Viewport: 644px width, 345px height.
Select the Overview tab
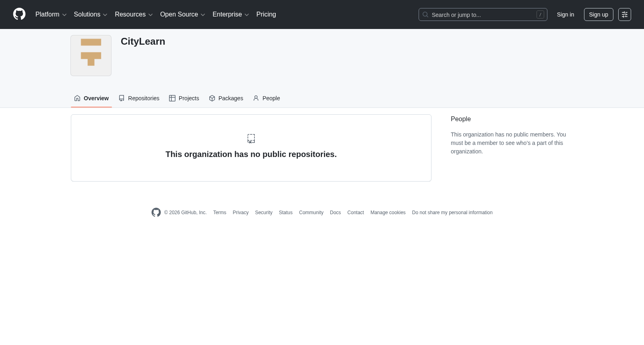click(91, 98)
